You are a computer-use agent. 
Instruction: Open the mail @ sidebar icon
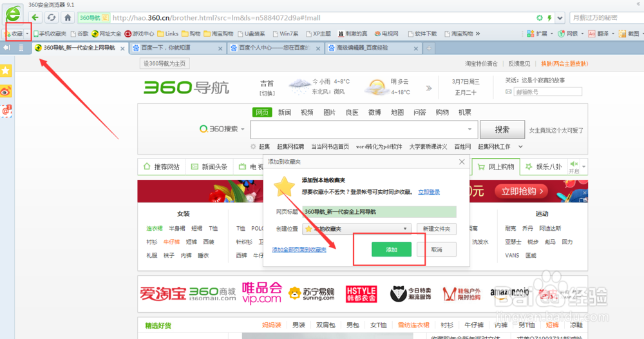coord(6,111)
